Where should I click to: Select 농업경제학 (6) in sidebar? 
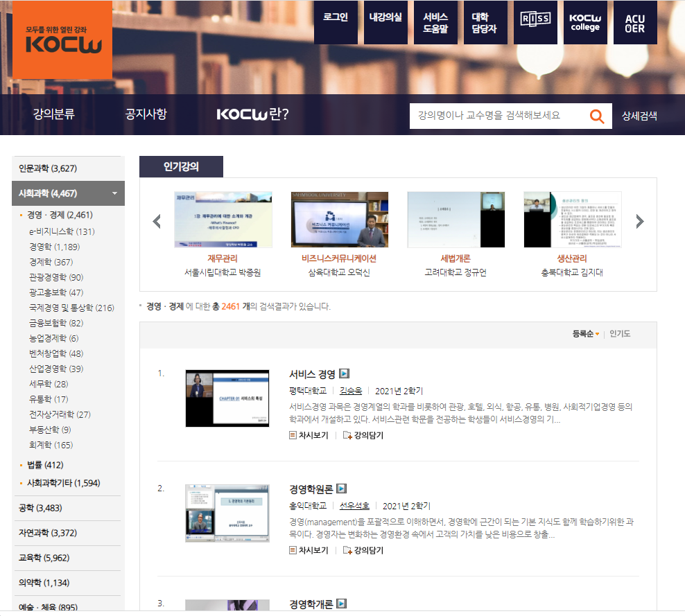click(x=54, y=338)
